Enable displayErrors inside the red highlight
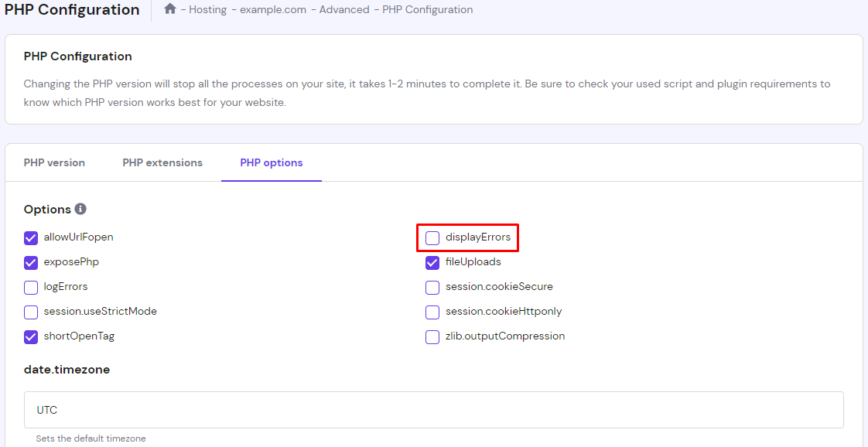 click(x=432, y=237)
